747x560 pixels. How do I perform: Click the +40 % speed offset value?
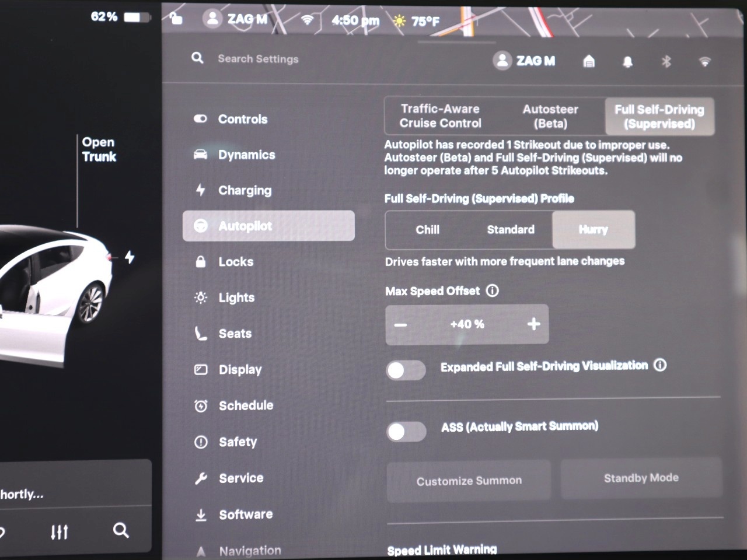pos(467,324)
